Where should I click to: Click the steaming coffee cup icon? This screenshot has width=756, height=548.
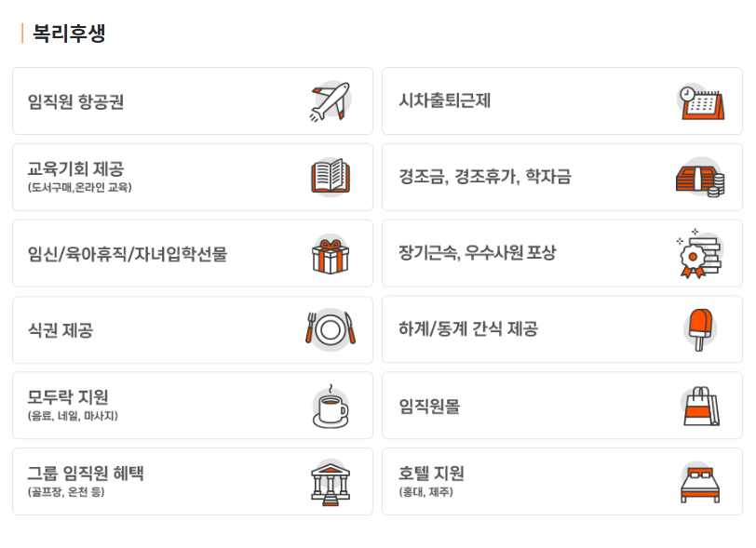pos(330,407)
